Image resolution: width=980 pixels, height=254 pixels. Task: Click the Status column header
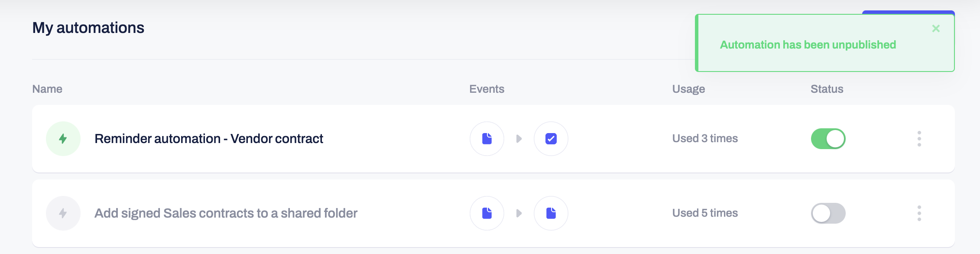coord(827,89)
